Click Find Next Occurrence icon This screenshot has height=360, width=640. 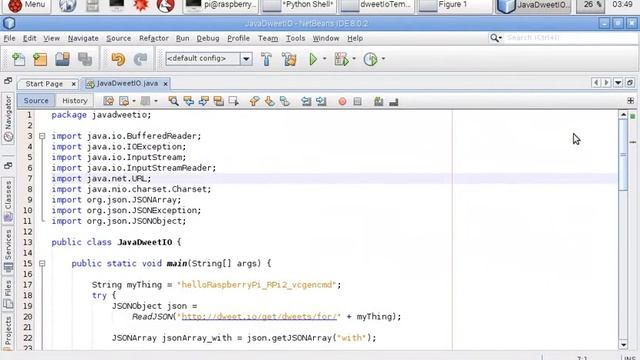tap(203, 101)
